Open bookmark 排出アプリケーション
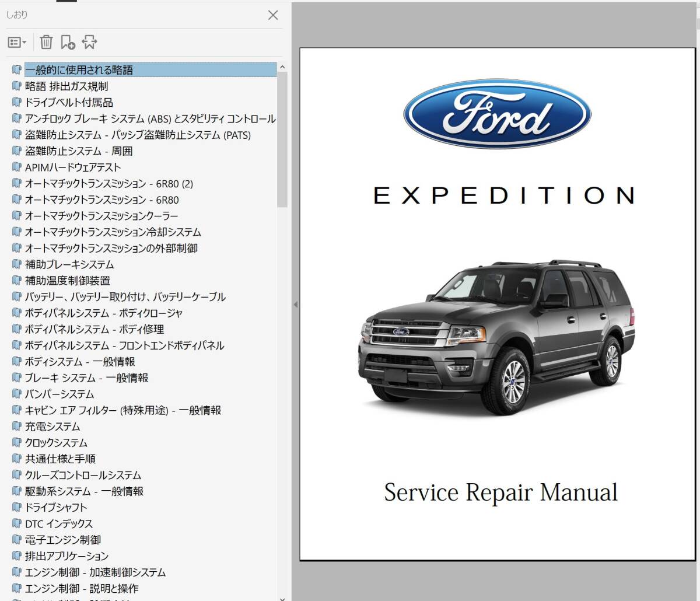700x601 pixels. click(66, 557)
